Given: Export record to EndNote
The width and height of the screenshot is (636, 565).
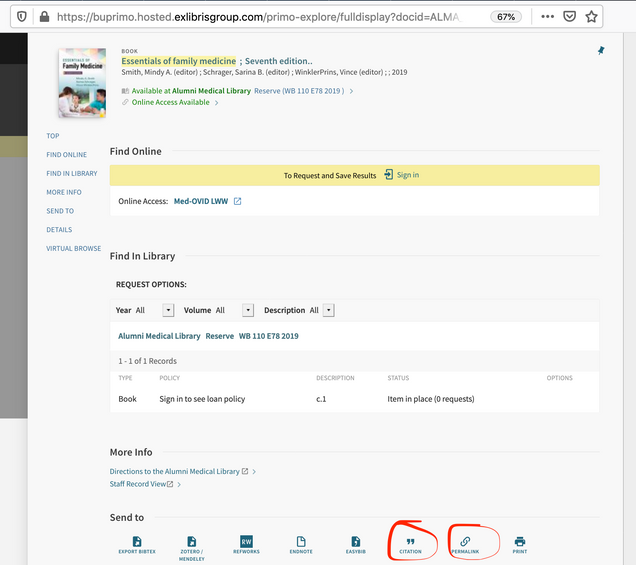Looking at the screenshot, I should point(301,542).
